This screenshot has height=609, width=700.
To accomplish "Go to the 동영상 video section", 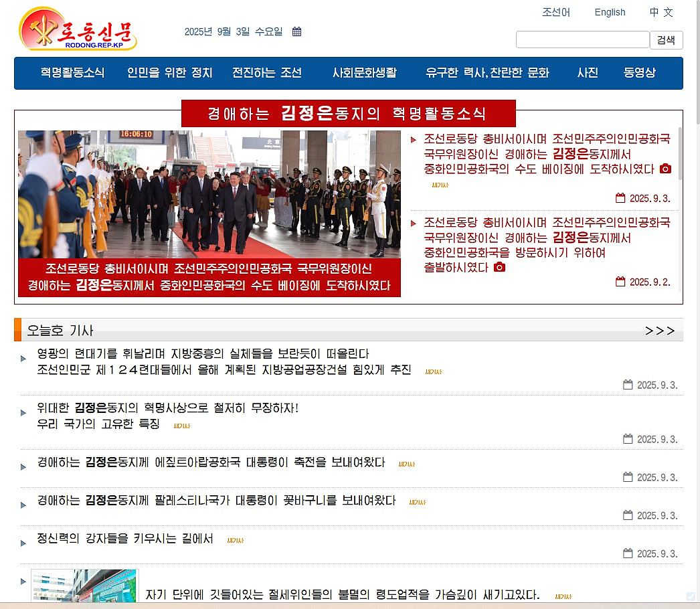I will [x=639, y=73].
